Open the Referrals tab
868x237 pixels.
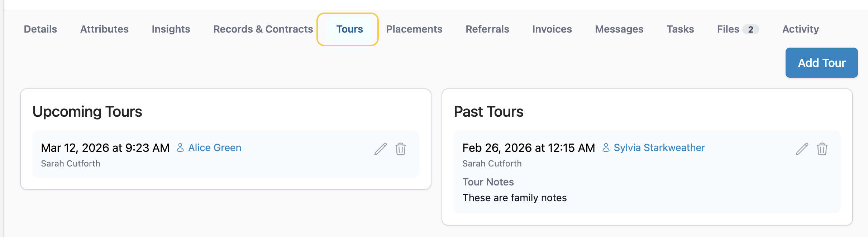487,29
